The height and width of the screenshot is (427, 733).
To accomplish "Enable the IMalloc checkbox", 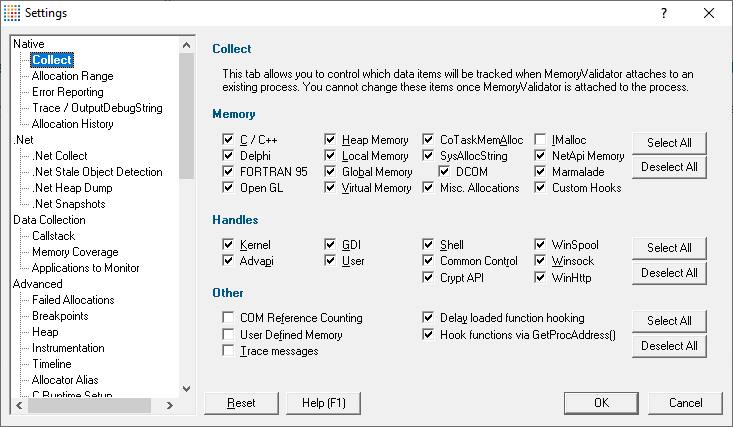I will point(540,139).
